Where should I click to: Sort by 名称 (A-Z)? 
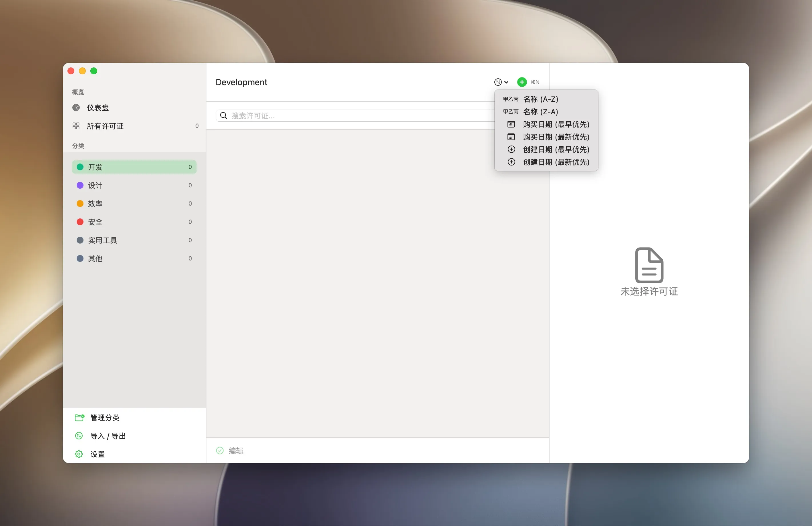pyautogui.click(x=546, y=99)
